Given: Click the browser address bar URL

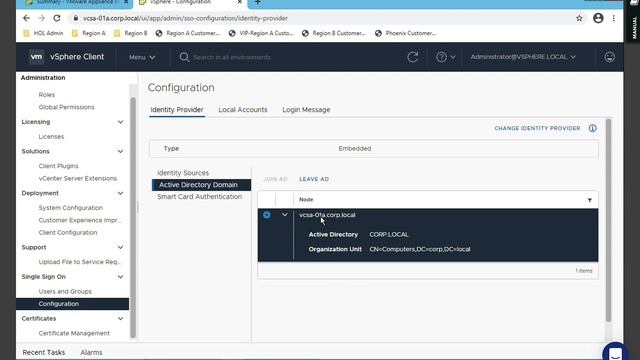Looking at the screenshot, I should coord(185,18).
